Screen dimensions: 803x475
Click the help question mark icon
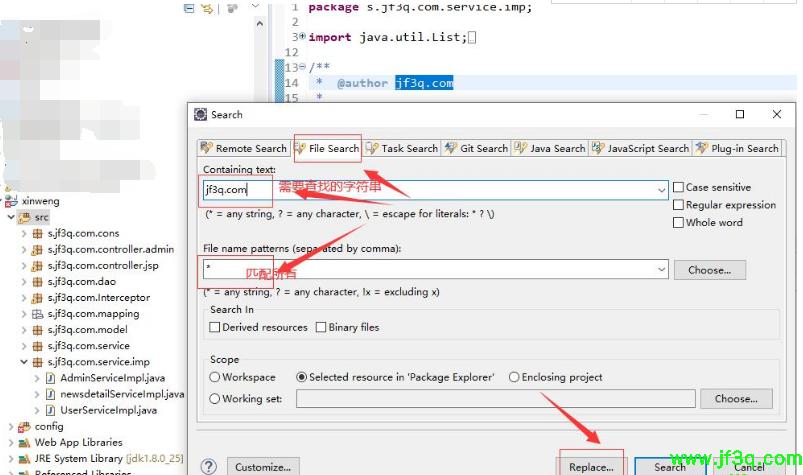tap(208, 467)
